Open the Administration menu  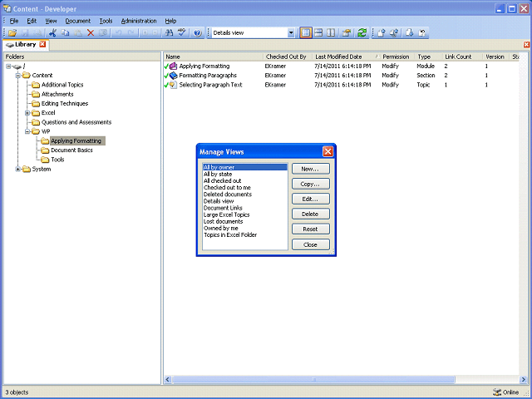pyautogui.click(x=139, y=21)
